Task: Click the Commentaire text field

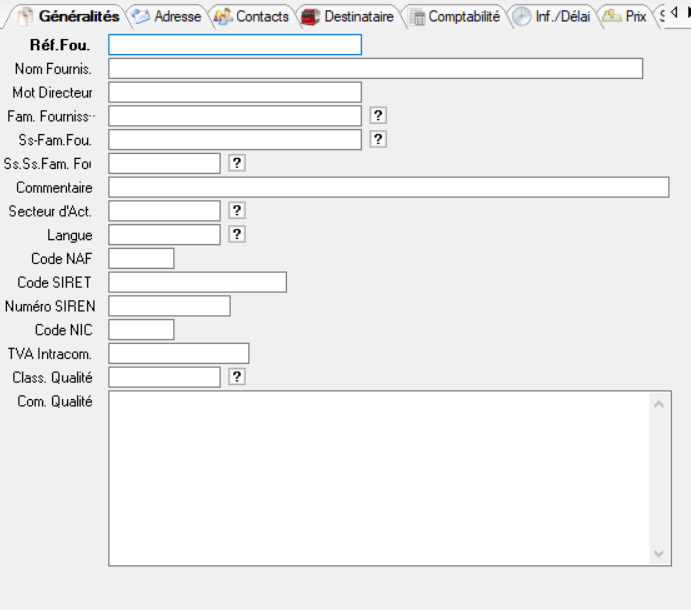Action: tap(388, 187)
